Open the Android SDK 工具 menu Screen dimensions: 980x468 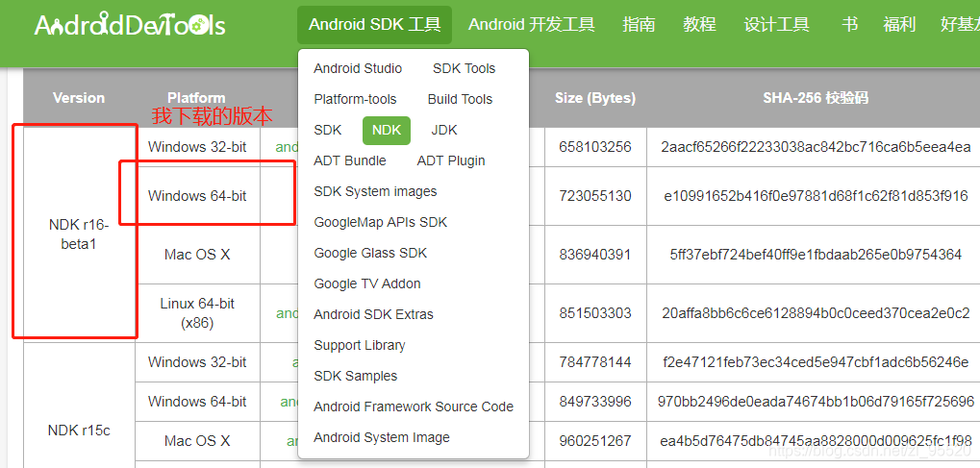click(374, 25)
